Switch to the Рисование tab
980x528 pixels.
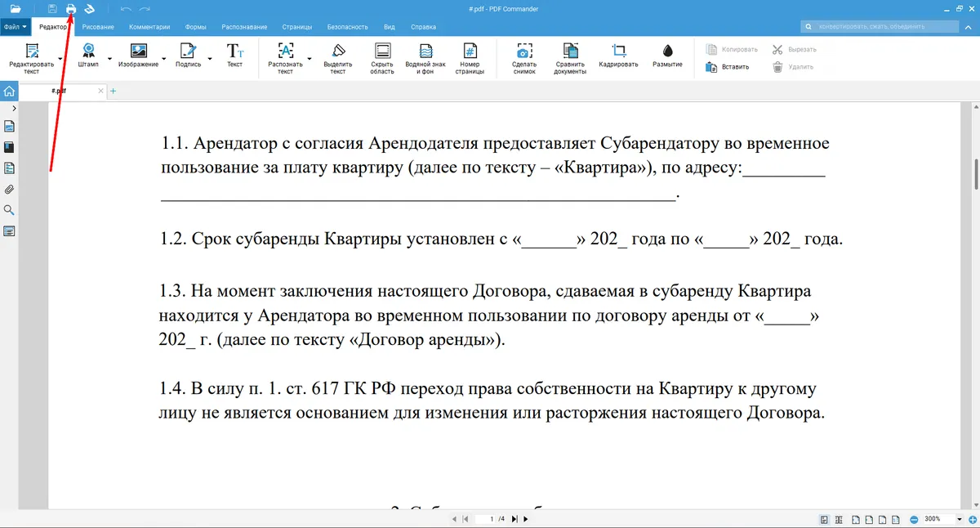[x=98, y=27]
